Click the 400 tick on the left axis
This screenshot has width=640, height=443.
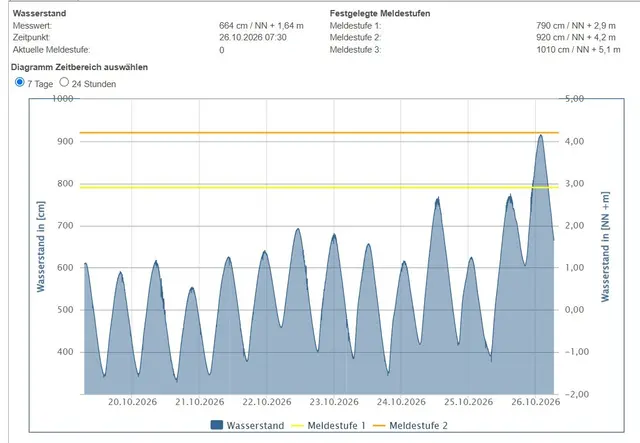(x=65, y=352)
